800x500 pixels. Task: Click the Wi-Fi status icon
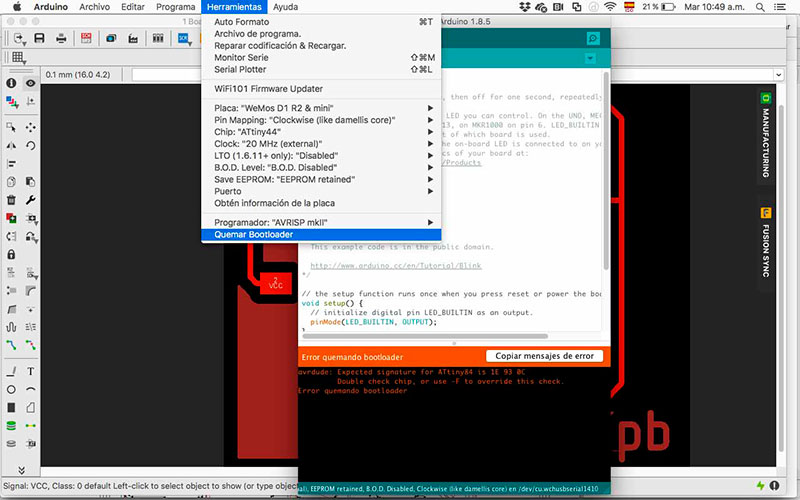pyautogui.click(x=610, y=7)
